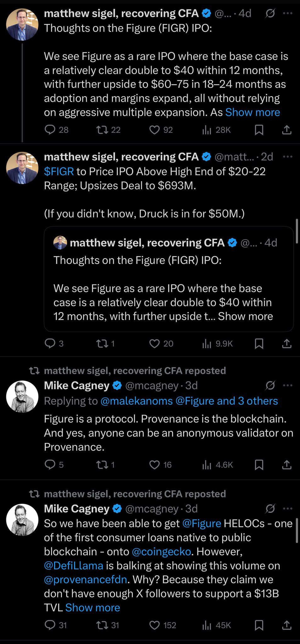Share the Figure IPO thoughts post
300x644 pixels.
(x=286, y=130)
